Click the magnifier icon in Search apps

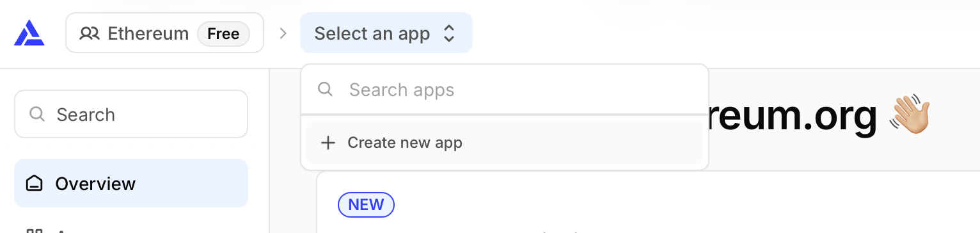click(325, 89)
